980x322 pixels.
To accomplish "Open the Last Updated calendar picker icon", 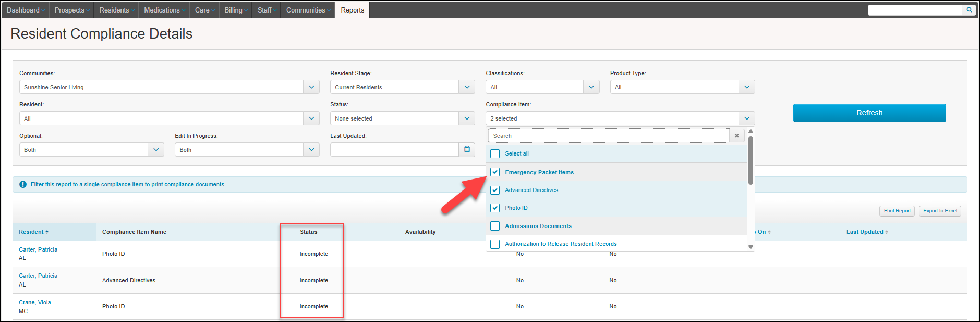I will pyautogui.click(x=467, y=149).
